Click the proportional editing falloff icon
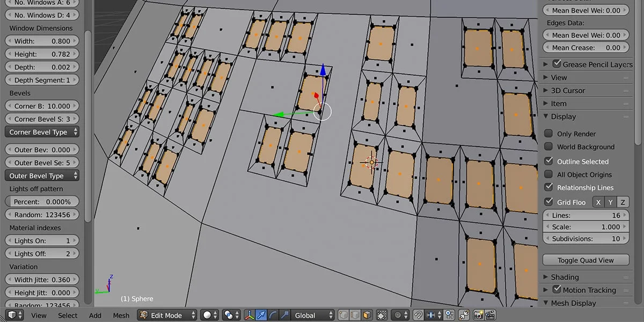 point(397,315)
